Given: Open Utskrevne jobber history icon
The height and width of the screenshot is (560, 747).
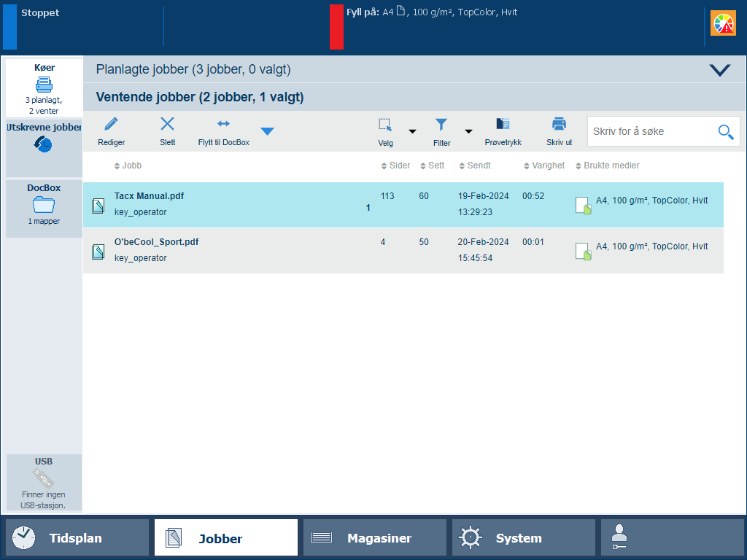Looking at the screenshot, I should (x=43, y=144).
